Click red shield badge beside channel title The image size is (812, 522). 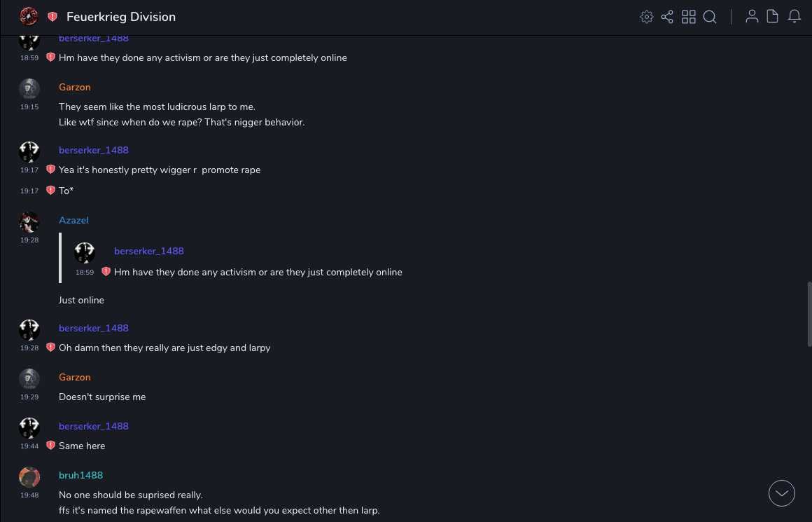pos(52,17)
